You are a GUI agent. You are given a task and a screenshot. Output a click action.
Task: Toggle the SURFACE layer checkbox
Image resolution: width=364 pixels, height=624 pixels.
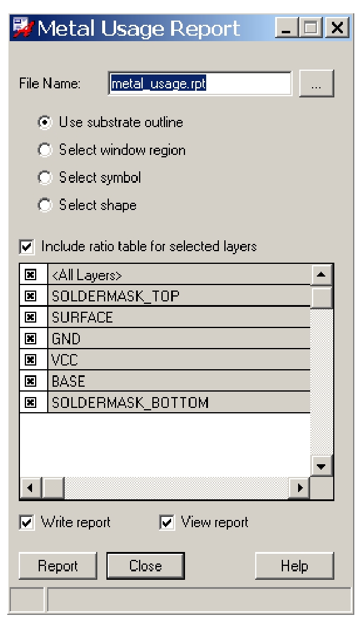point(30,317)
